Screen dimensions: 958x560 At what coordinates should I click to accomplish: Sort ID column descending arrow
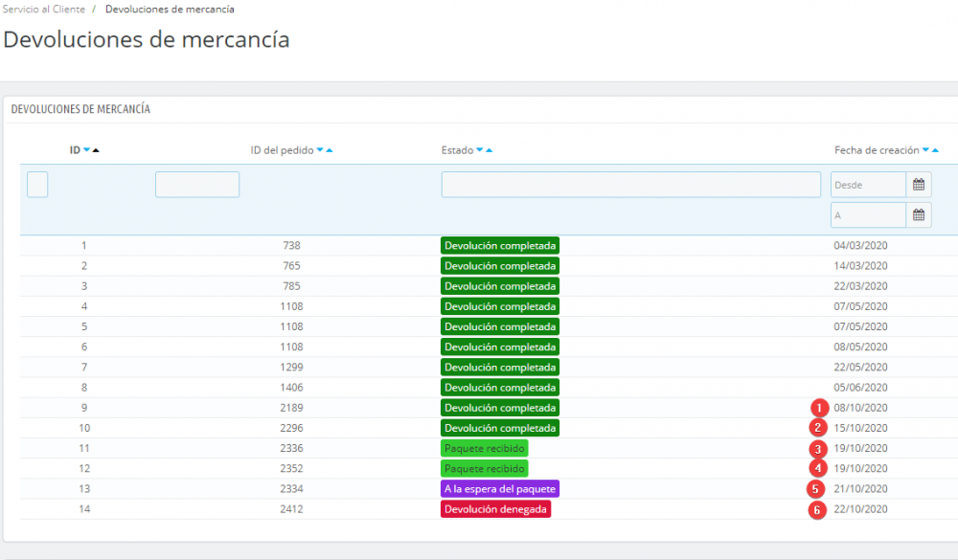pos(87,150)
